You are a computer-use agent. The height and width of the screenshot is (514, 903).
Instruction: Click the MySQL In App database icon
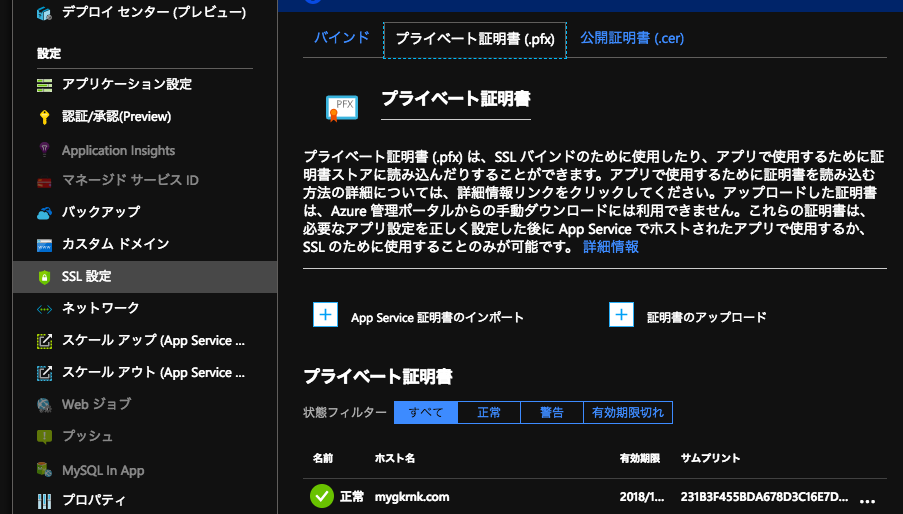coord(44,469)
